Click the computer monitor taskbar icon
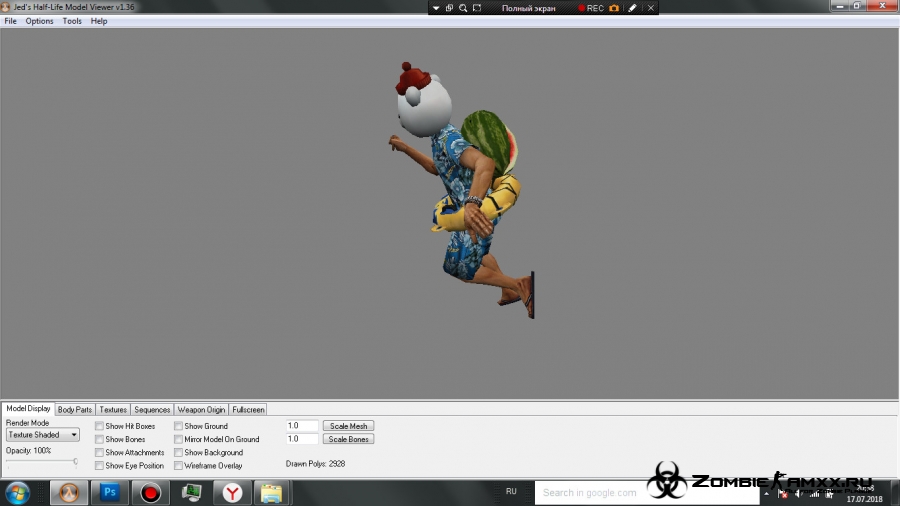Screen dimensions: 900x506 pyautogui.click(x=191, y=493)
